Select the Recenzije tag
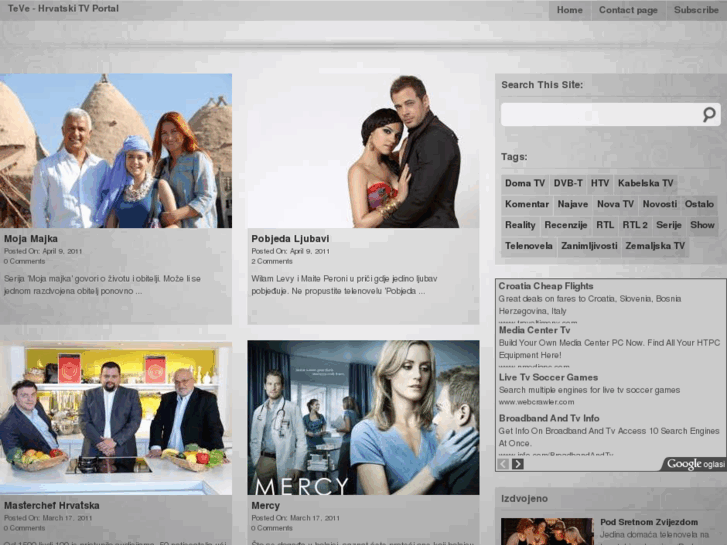Image resolution: width=727 pixels, height=545 pixels. pos(566,225)
